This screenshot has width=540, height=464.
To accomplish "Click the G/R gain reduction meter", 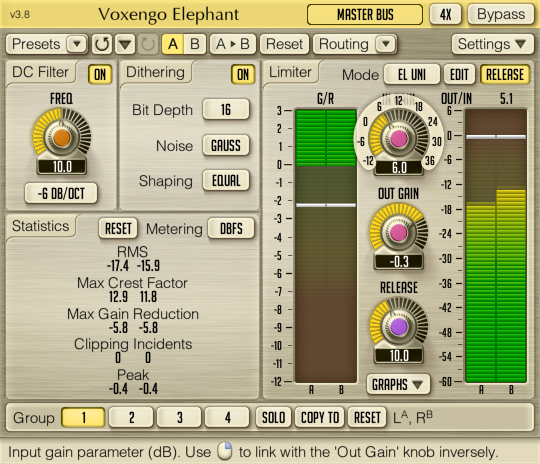I will coord(326,246).
